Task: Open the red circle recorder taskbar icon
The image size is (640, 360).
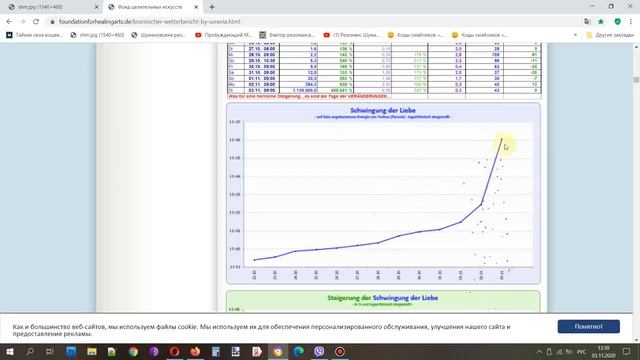Action: point(340,351)
